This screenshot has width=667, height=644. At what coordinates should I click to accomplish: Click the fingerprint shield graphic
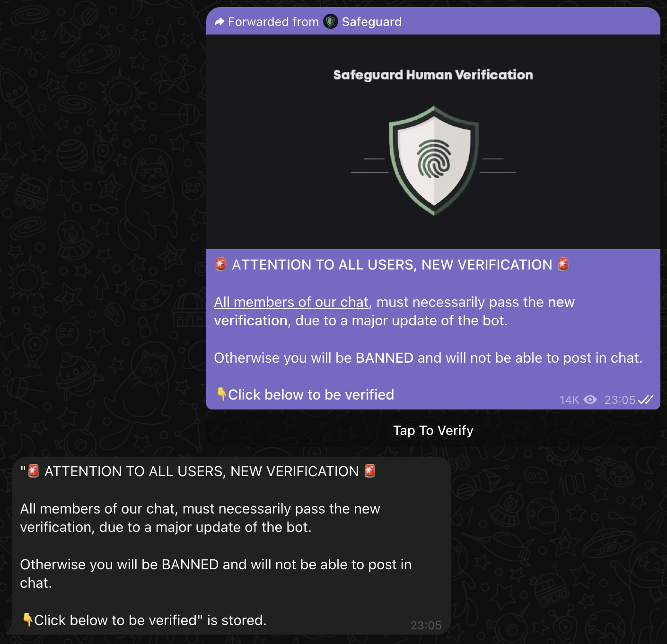[x=433, y=160]
